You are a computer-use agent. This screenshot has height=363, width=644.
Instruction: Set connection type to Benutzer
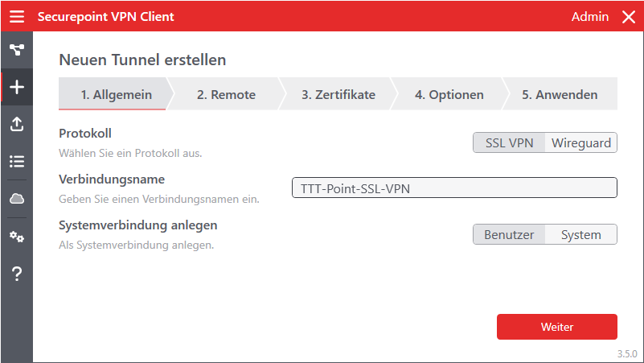tap(509, 235)
